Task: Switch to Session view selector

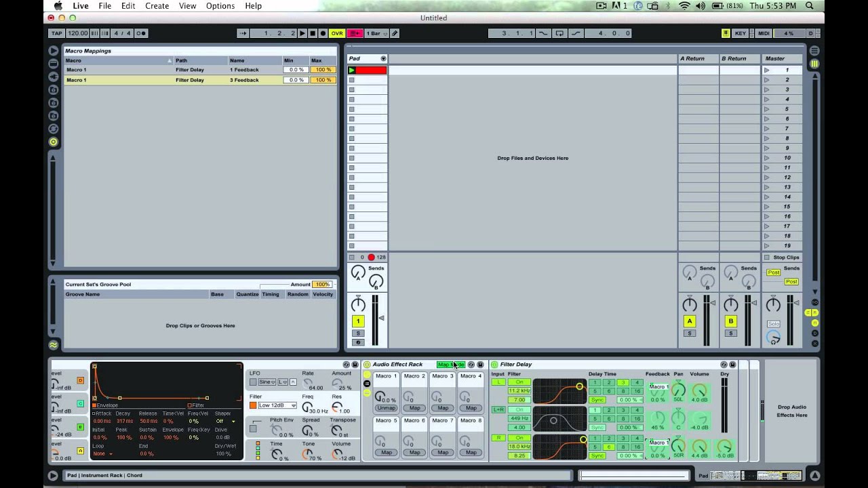Action: click(x=814, y=64)
